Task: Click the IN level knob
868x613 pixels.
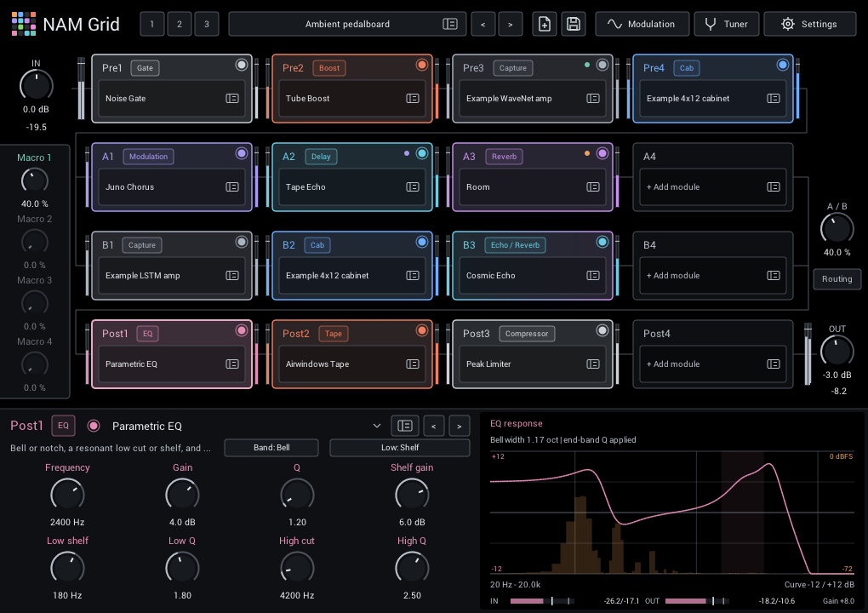Action: click(36, 86)
